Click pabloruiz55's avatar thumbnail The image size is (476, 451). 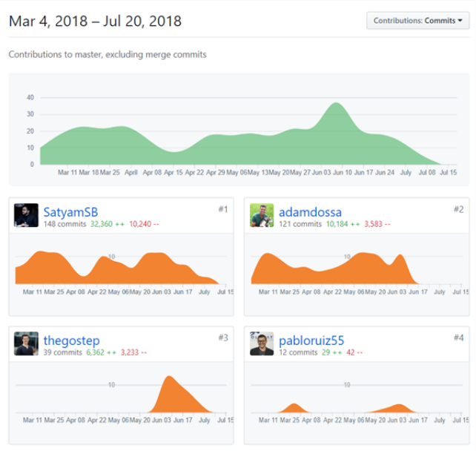pyautogui.click(x=262, y=343)
